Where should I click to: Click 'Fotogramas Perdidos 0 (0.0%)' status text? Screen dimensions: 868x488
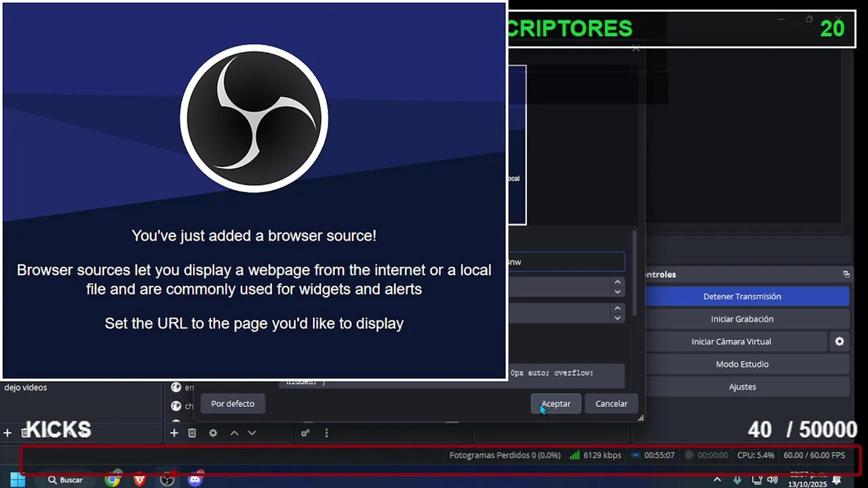click(505, 455)
